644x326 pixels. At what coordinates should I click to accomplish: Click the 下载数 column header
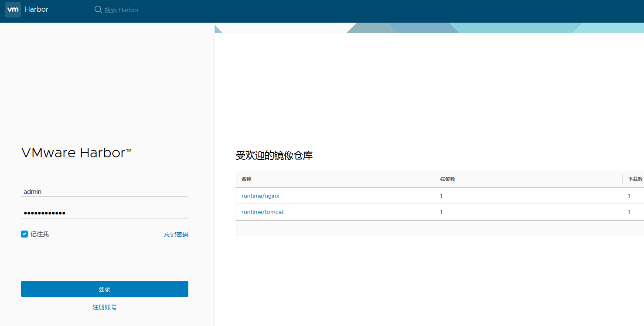click(634, 179)
